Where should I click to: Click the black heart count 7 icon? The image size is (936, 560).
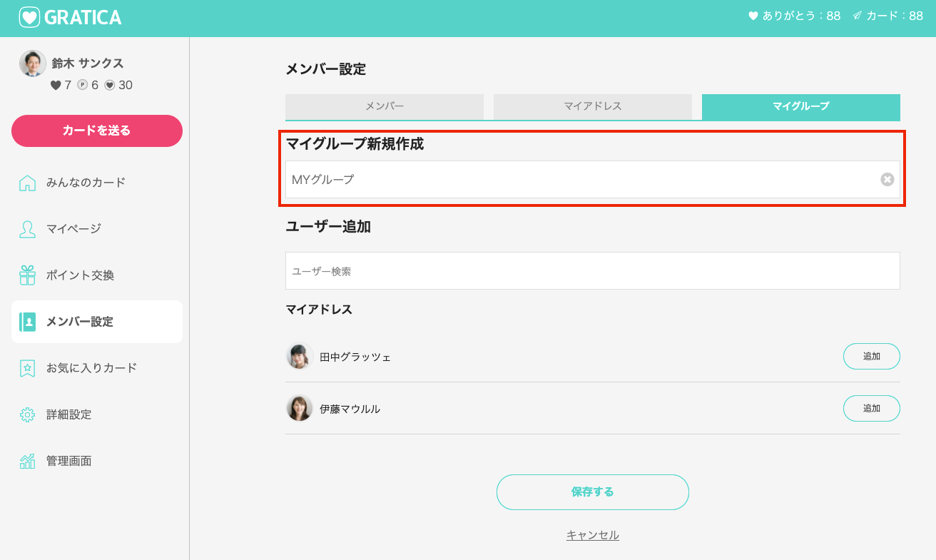coord(56,86)
